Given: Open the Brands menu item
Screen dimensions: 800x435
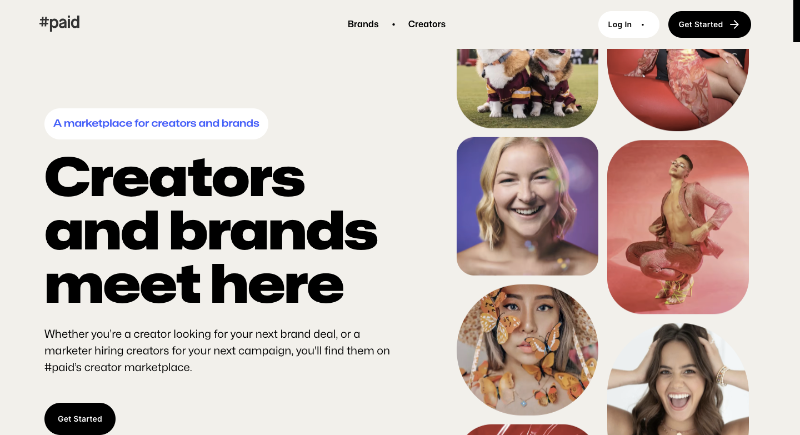Looking at the screenshot, I should tap(363, 24).
